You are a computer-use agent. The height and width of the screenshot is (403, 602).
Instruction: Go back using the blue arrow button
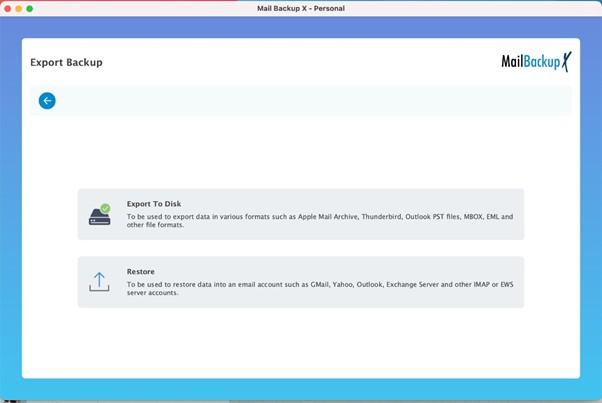pos(47,101)
